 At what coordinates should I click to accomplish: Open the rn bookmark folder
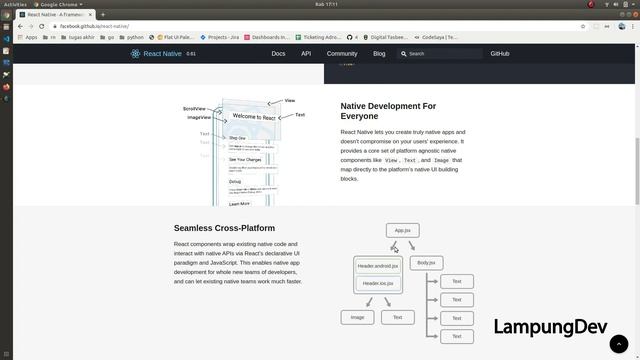click(49, 37)
